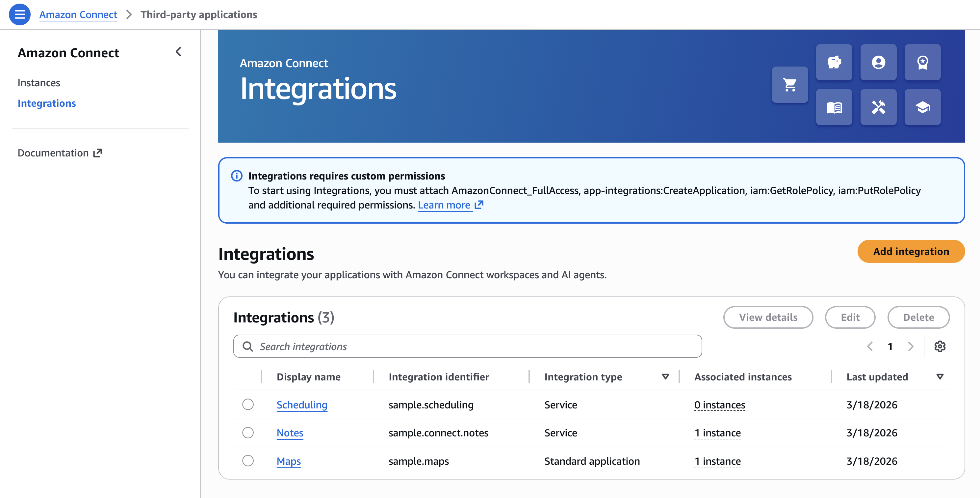Sort by Last updated column arrow
This screenshot has height=498, width=980.
click(940, 376)
